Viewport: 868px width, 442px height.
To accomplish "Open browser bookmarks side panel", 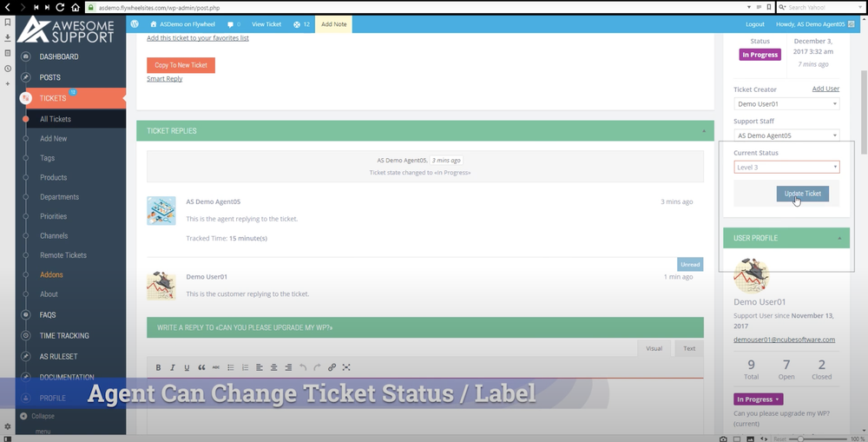I will pos(8,23).
